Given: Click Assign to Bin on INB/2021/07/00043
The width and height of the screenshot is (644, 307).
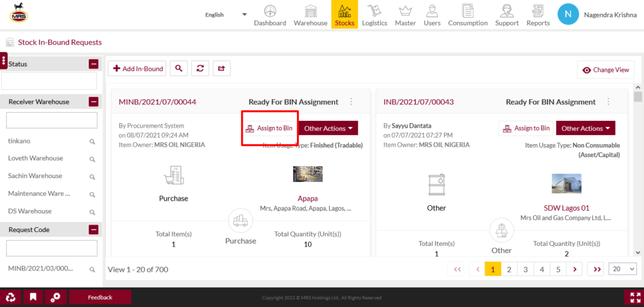Looking at the screenshot, I should [526, 128].
